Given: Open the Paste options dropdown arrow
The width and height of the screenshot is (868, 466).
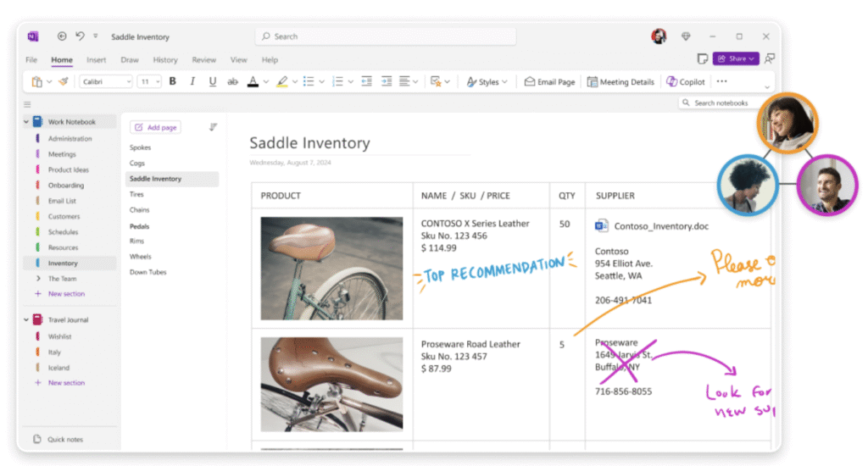Looking at the screenshot, I should [x=49, y=82].
